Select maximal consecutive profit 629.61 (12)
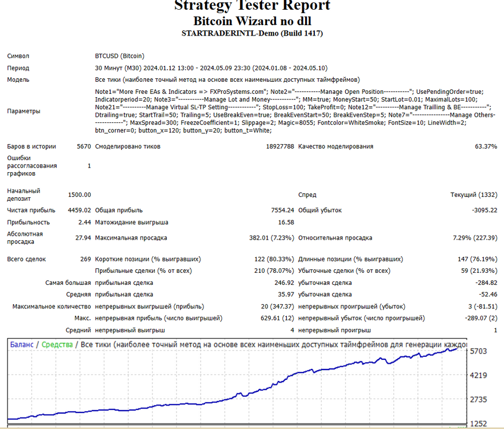 point(277,318)
